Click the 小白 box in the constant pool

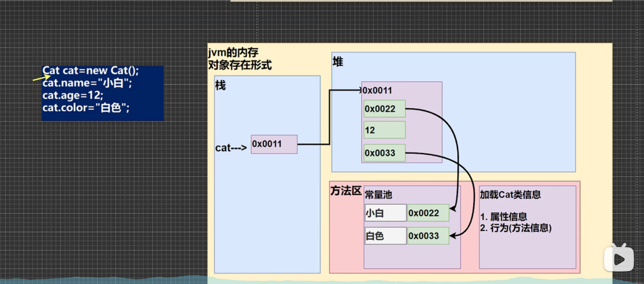tap(385, 213)
